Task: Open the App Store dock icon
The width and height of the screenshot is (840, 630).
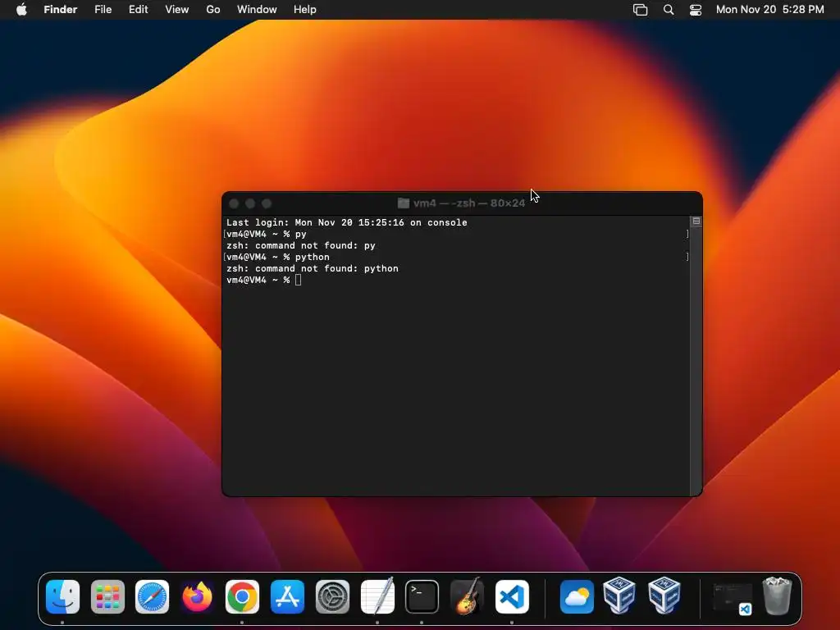Action: tap(287, 597)
